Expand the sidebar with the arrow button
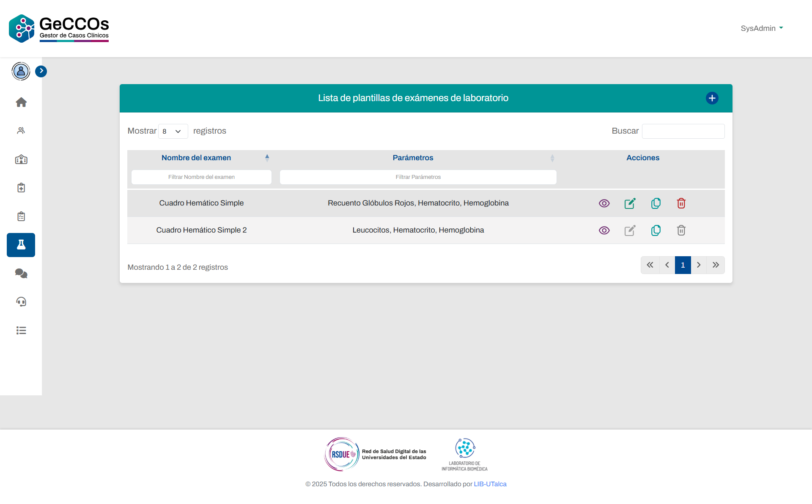This screenshot has height=504, width=812. tap(41, 71)
